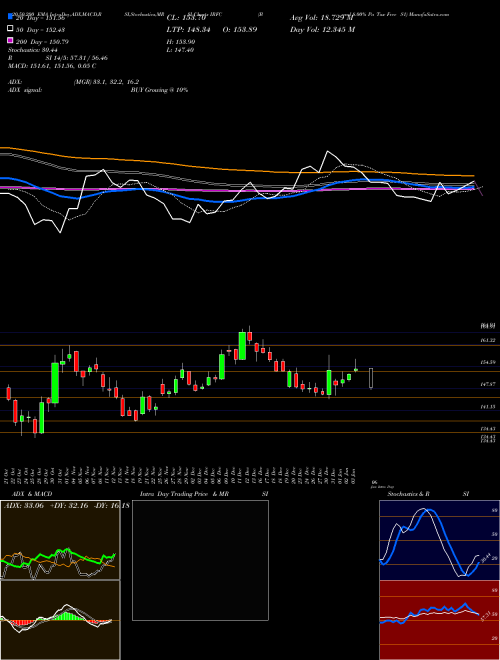
Task: Click the "Stochastics & R" panel title
Action: tap(408, 494)
